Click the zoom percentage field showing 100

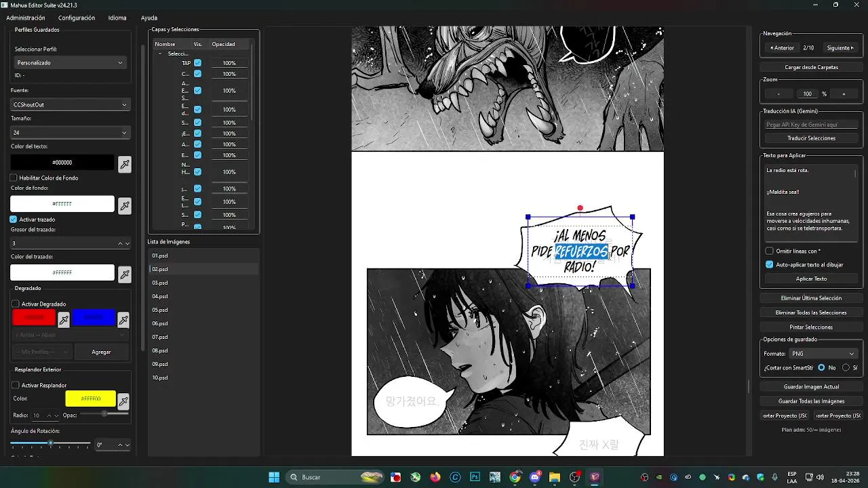807,94
